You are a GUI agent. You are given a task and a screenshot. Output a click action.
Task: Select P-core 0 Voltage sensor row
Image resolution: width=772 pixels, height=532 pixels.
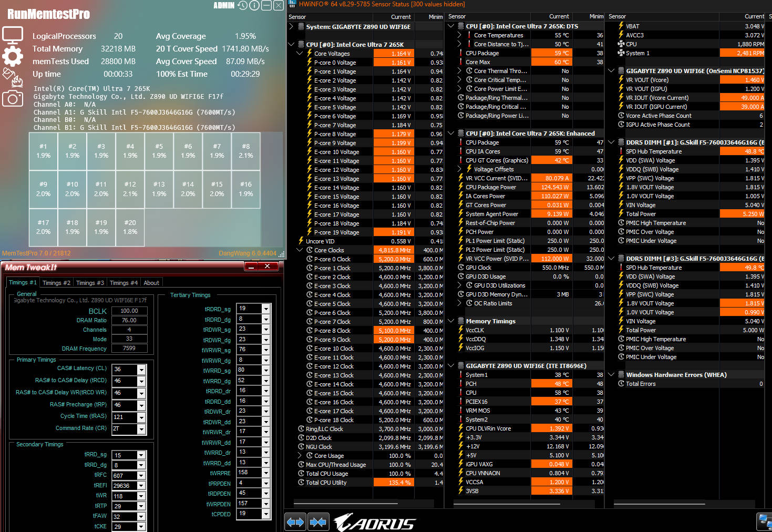point(365,62)
